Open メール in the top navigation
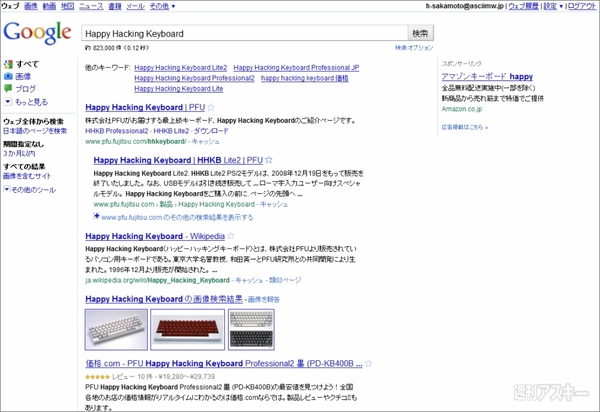Viewport: 600px width, 412px height. (135, 6)
